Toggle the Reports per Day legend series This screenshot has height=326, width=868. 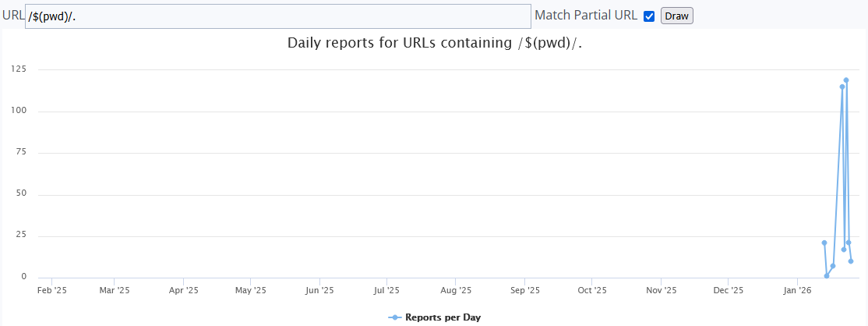443,317
